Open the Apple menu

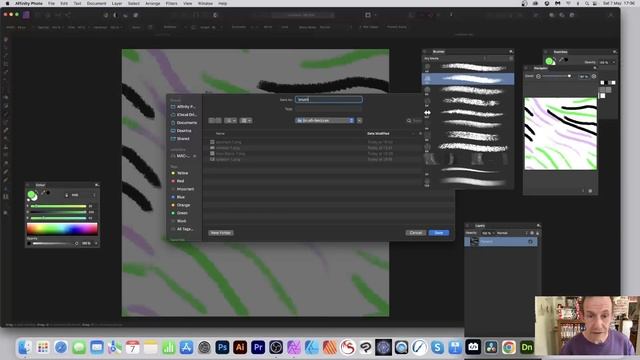pyautogui.click(x=7, y=3)
